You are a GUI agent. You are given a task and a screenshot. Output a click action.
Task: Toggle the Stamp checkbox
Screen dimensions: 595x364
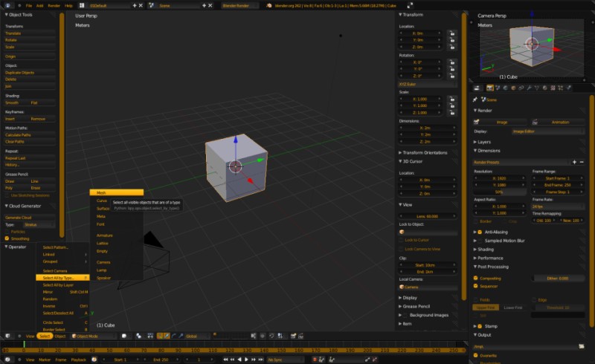480,326
